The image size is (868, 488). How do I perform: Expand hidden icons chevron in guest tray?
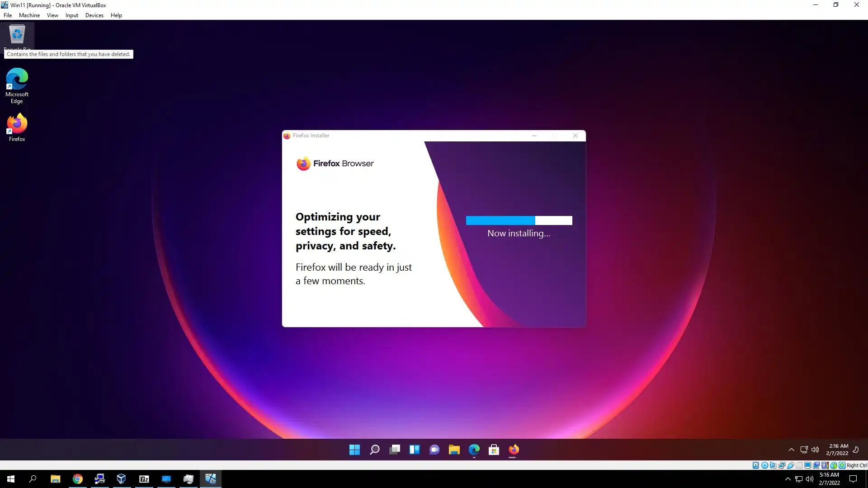click(x=791, y=450)
